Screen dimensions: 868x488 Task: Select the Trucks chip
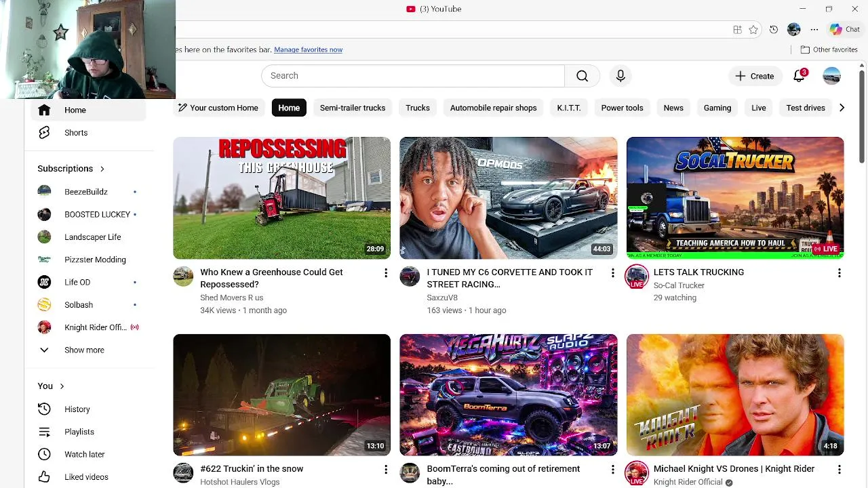pyautogui.click(x=418, y=108)
